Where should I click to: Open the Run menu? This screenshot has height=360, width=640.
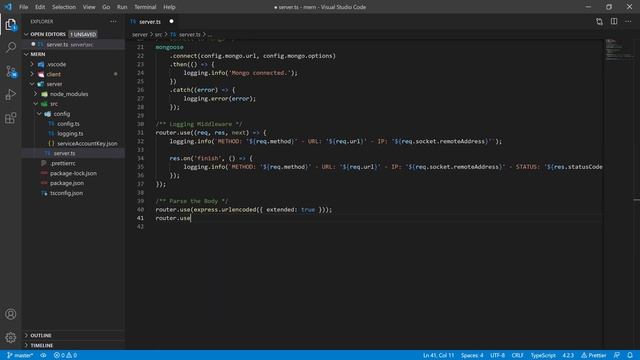pyautogui.click(x=122, y=7)
